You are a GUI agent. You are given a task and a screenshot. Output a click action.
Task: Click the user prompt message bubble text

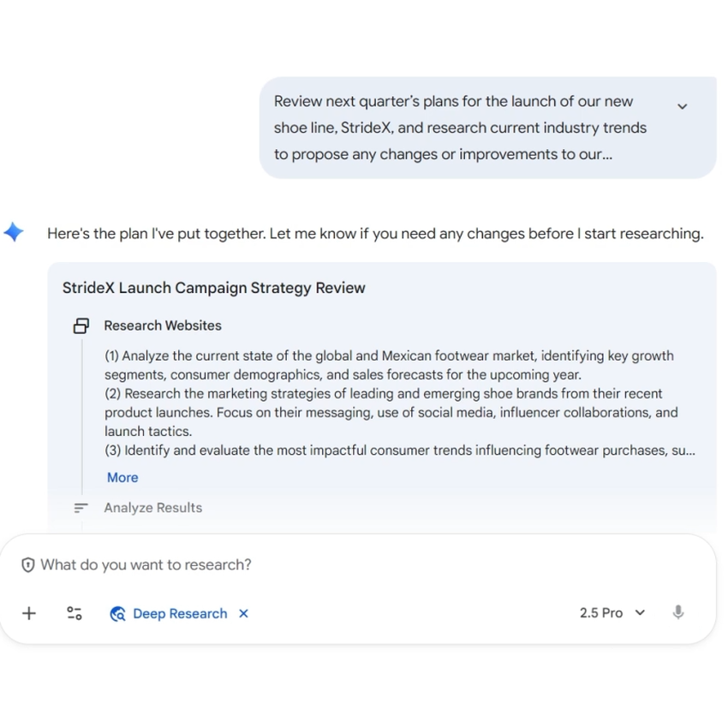[x=460, y=128]
